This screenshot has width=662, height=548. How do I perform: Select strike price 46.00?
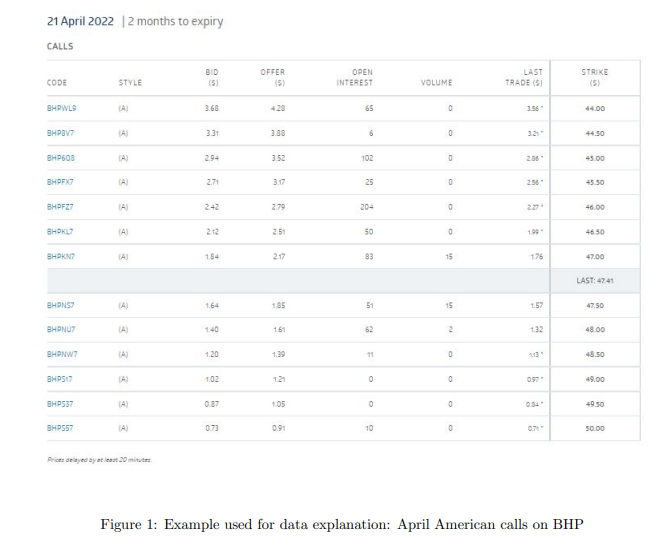click(x=595, y=207)
